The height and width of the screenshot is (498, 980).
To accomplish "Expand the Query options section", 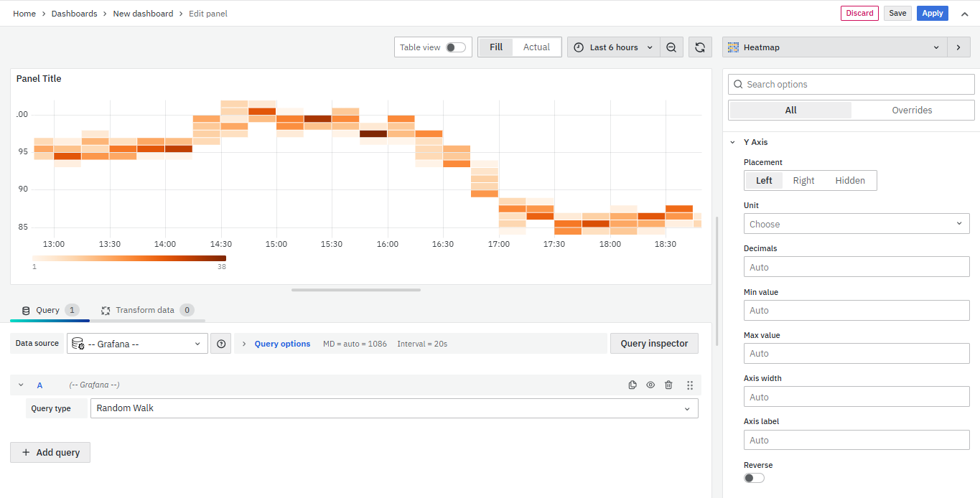I will pyautogui.click(x=282, y=344).
